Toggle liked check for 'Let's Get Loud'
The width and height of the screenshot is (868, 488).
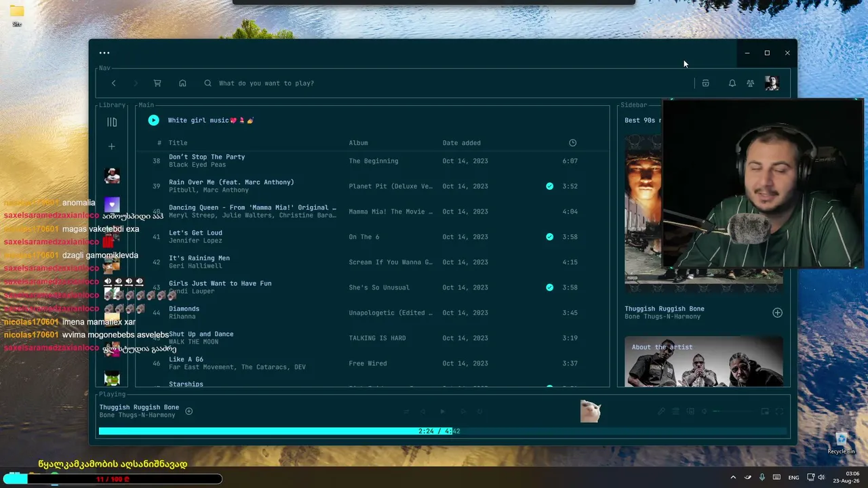point(549,237)
